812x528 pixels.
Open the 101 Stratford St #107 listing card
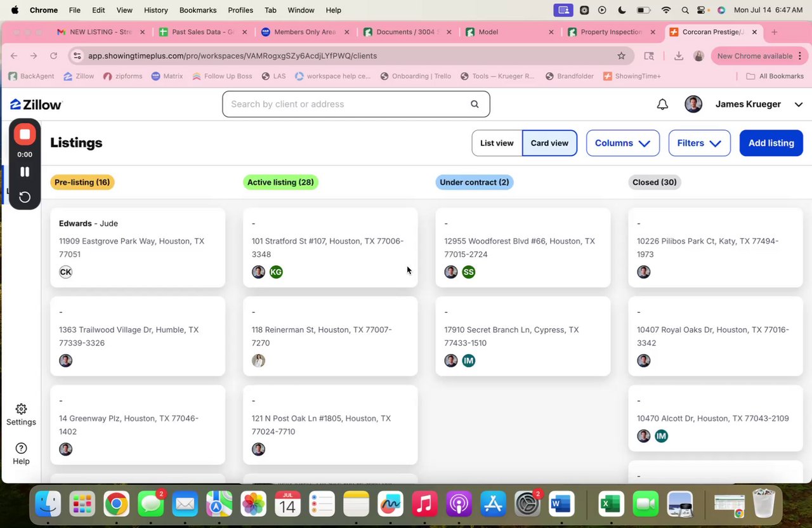coord(331,247)
